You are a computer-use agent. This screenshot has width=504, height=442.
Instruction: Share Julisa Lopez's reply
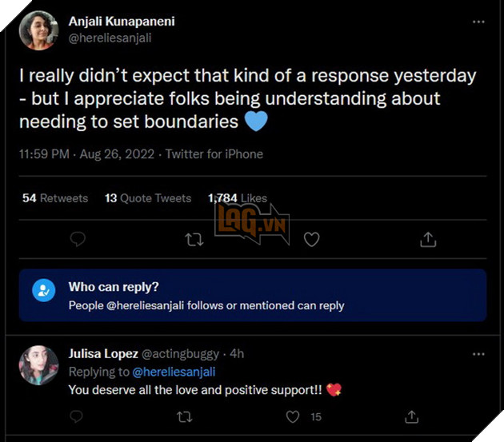coord(412,416)
